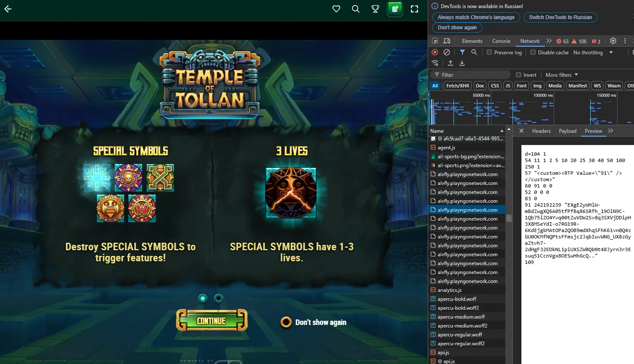Viewport: 634px width, 364px height.
Task: Open the trophy tournaments icon
Action: point(375,9)
